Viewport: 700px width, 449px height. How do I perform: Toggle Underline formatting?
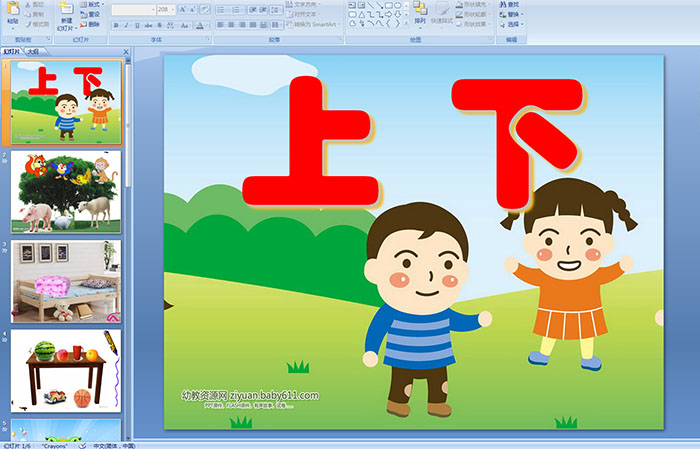point(138,25)
